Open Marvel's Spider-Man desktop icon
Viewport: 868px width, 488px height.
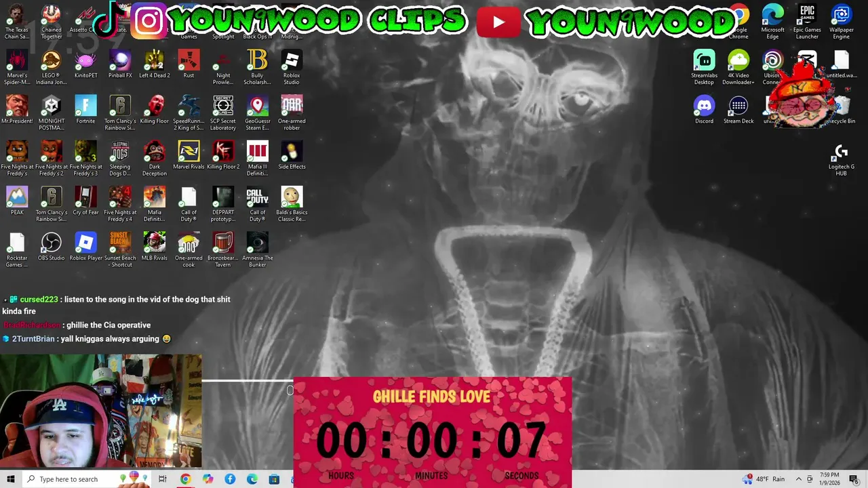point(17,67)
